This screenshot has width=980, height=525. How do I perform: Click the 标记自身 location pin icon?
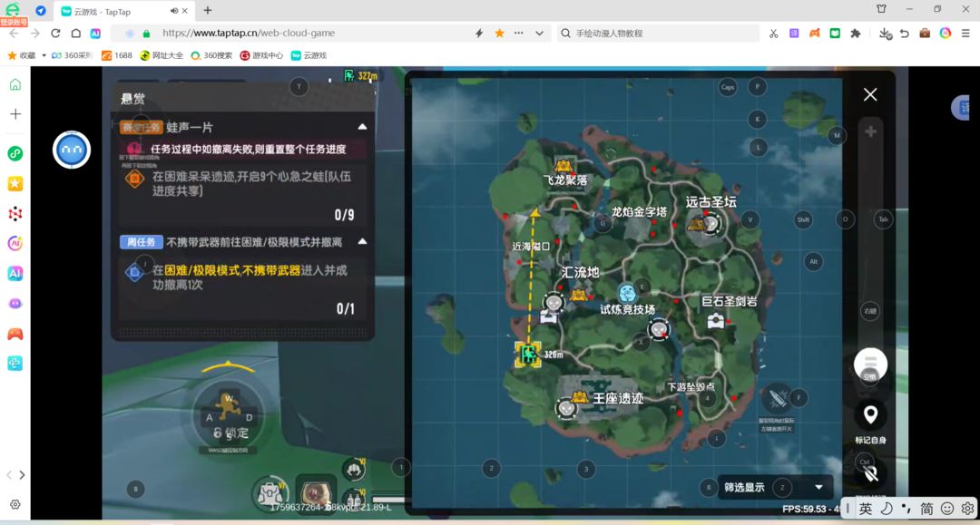click(870, 414)
